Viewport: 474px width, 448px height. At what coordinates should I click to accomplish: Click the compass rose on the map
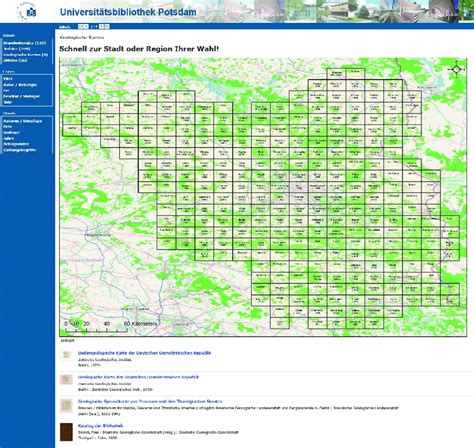coord(456,69)
